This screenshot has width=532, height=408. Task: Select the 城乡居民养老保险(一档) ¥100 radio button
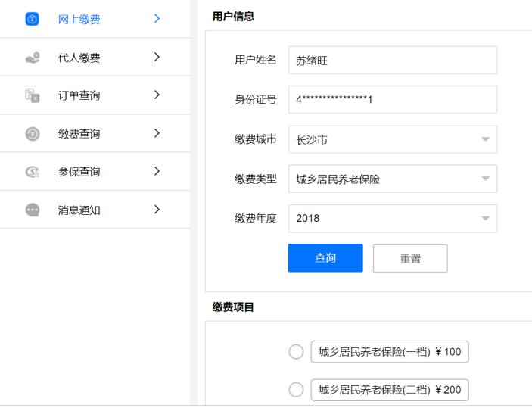tap(297, 352)
